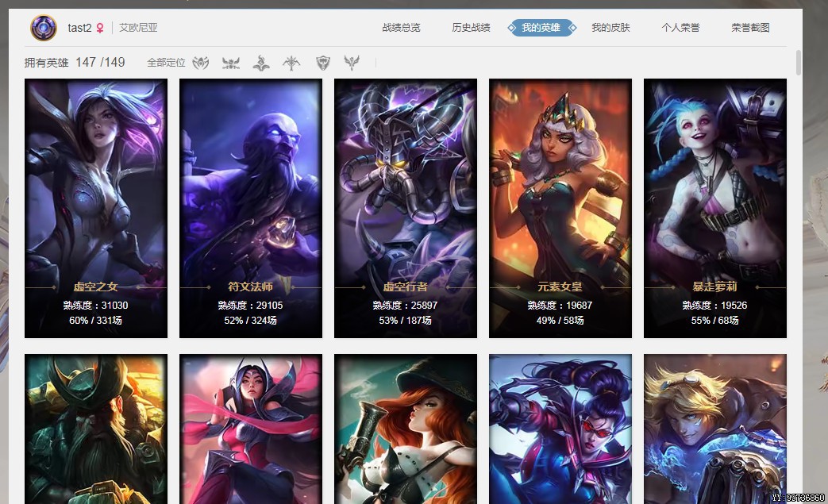Viewport: 828px width, 504px height.
Task: Open the Miss Fortune red-haired hero card
Action: (406, 429)
